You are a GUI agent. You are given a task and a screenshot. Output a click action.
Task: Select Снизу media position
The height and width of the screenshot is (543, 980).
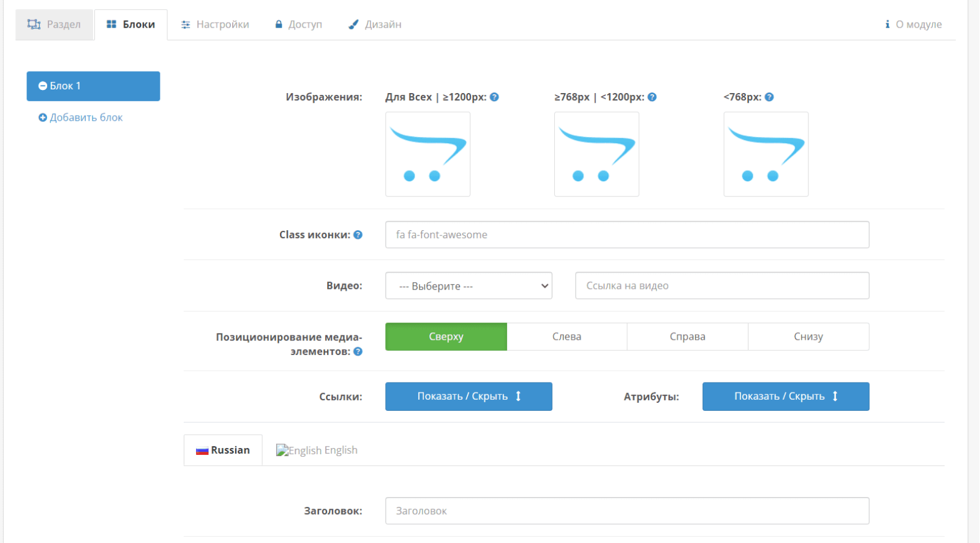[x=809, y=337]
